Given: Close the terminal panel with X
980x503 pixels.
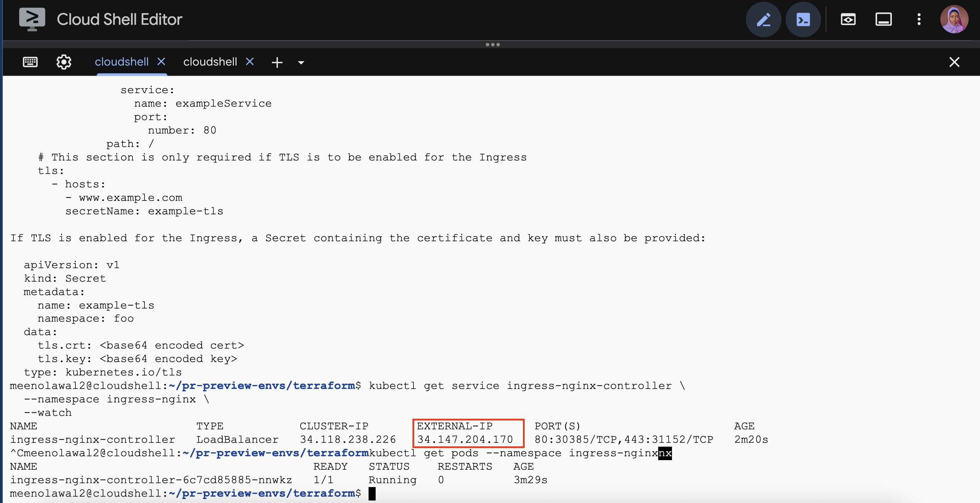Looking at the screenshot, I should point(954,62).
